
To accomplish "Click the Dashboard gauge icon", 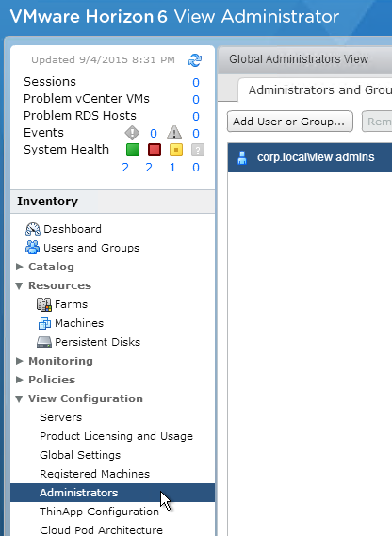I will (33, 229).
